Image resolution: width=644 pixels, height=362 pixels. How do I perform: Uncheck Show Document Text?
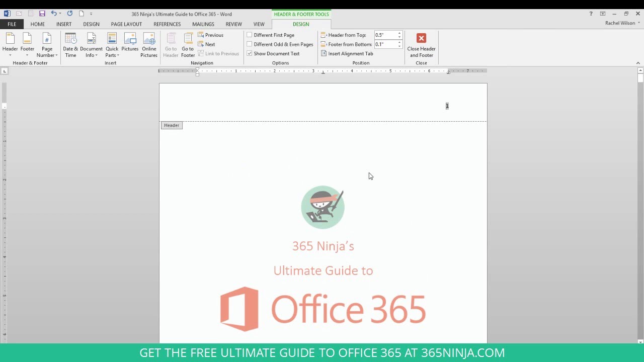(x=273, y=53)
